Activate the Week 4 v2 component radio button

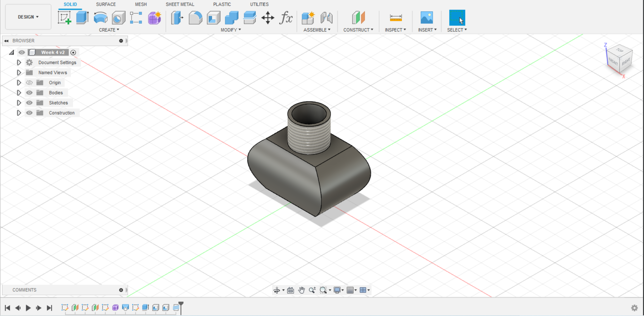click(73, 52)
